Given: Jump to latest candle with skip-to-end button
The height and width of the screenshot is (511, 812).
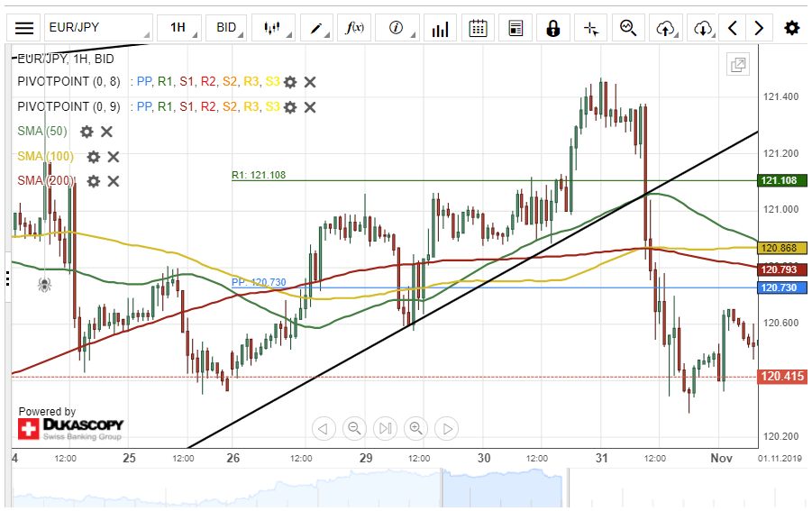Looking at the screenshot, I should point(385,428).
